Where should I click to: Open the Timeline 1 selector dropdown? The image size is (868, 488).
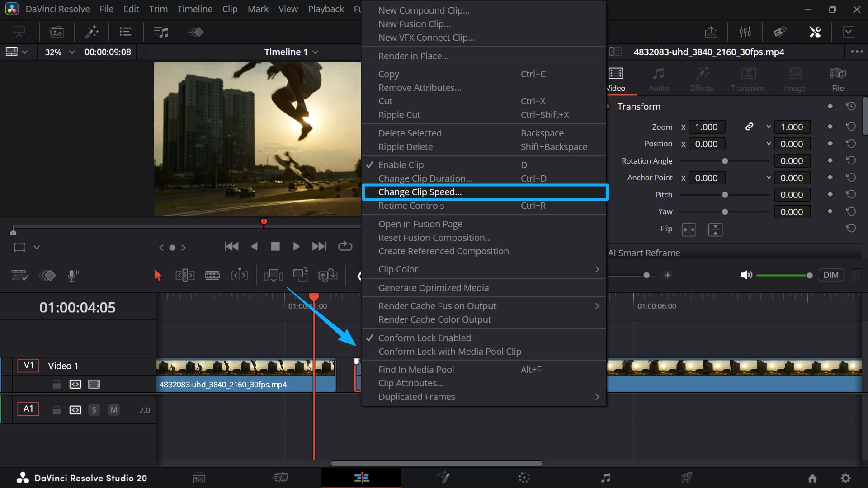pyautogui.click(x=291, y=52)
